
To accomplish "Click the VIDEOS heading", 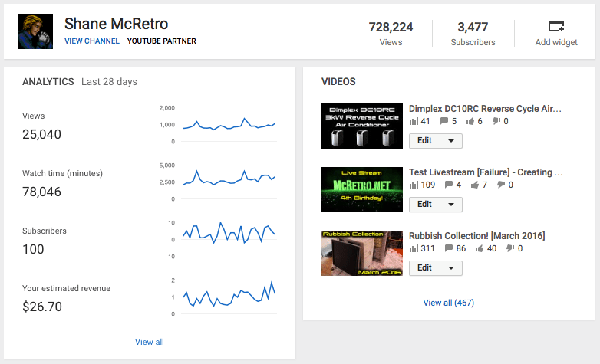I will pyautogui.click(x=338, y=82).
